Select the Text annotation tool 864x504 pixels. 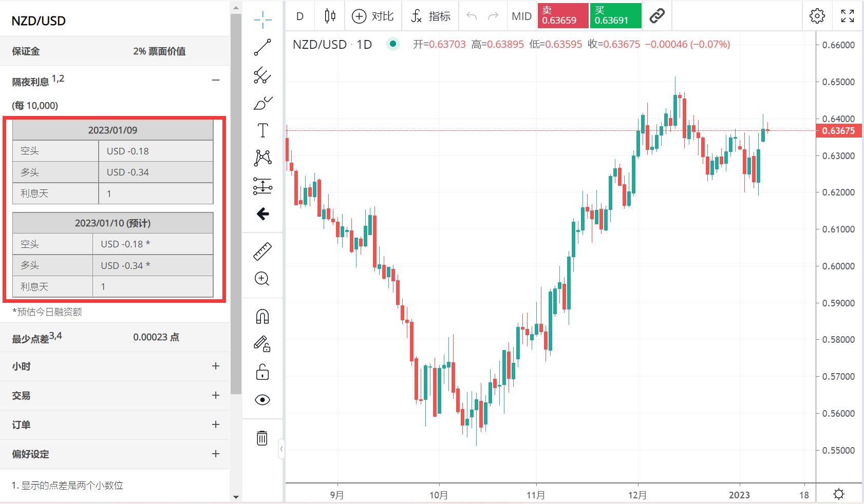(262, 130)
